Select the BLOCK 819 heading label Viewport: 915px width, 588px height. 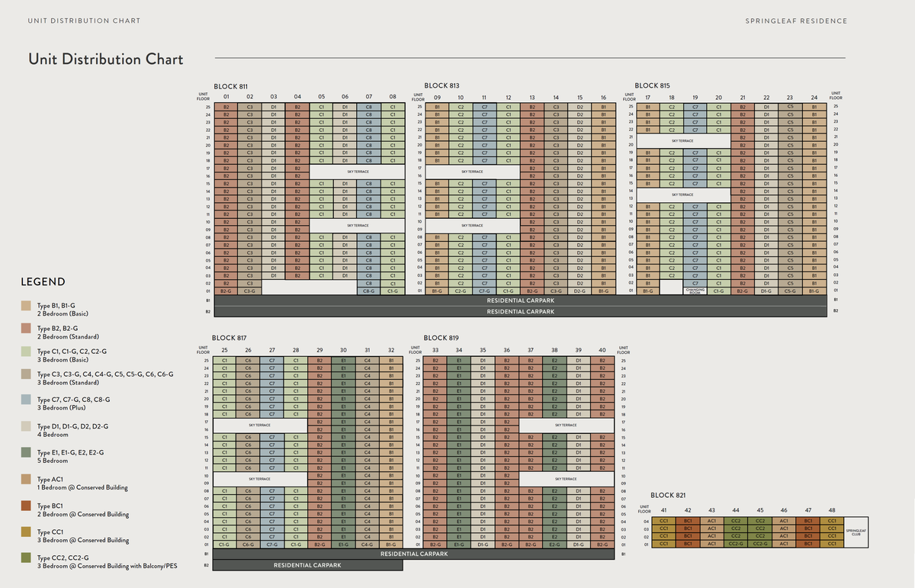coord(441,338)
